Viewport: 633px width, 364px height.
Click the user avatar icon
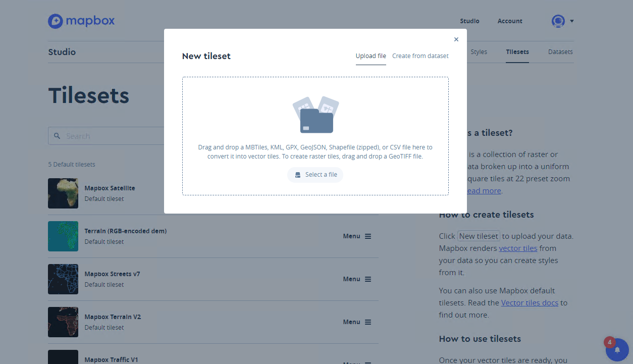click(558, 21)
